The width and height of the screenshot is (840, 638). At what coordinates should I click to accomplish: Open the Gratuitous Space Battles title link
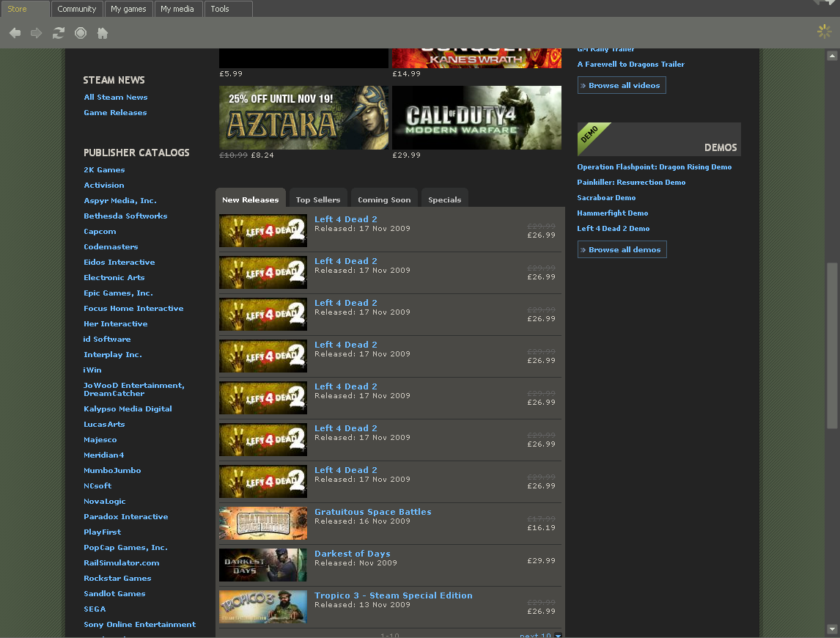click(x=372, y=512)
